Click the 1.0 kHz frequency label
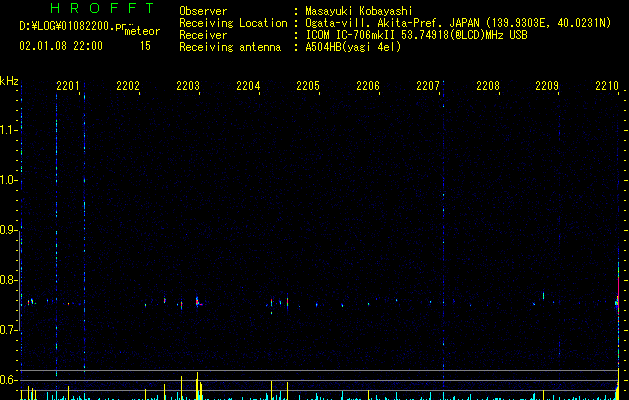629x400 pixels. coord(8,180)
